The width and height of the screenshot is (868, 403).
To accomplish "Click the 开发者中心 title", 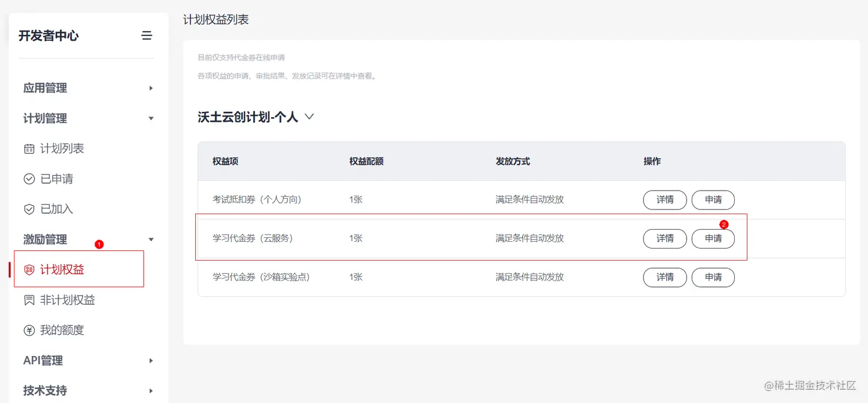I will tap(49, 36).
